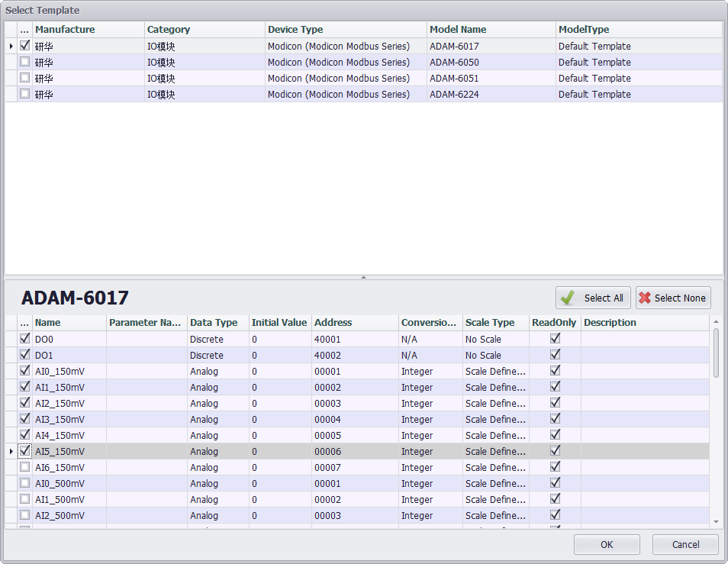The image size is (728, 564).
Task: Uncheck the DO0 tag checkbox
Action: [x=24, y=339]
